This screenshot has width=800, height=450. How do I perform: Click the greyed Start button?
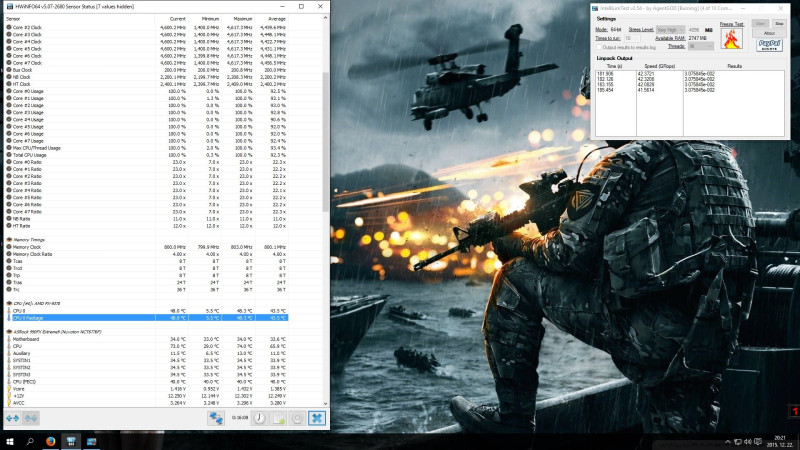[760, 23]
